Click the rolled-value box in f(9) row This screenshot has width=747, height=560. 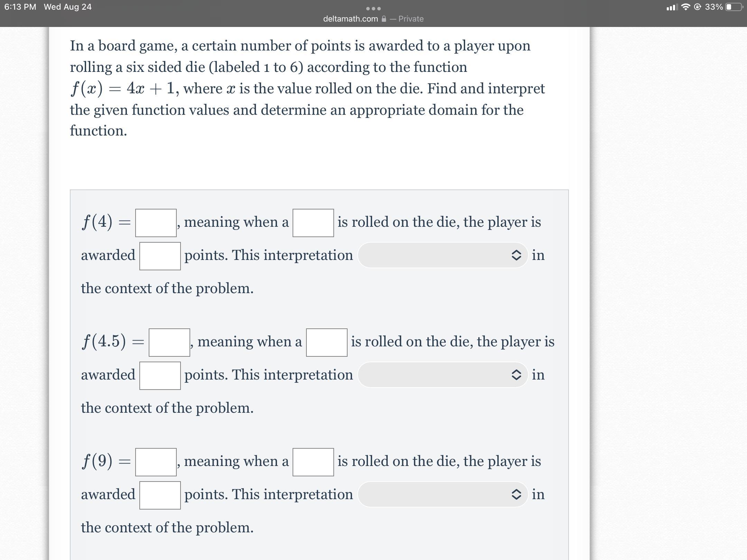(313, 462)
